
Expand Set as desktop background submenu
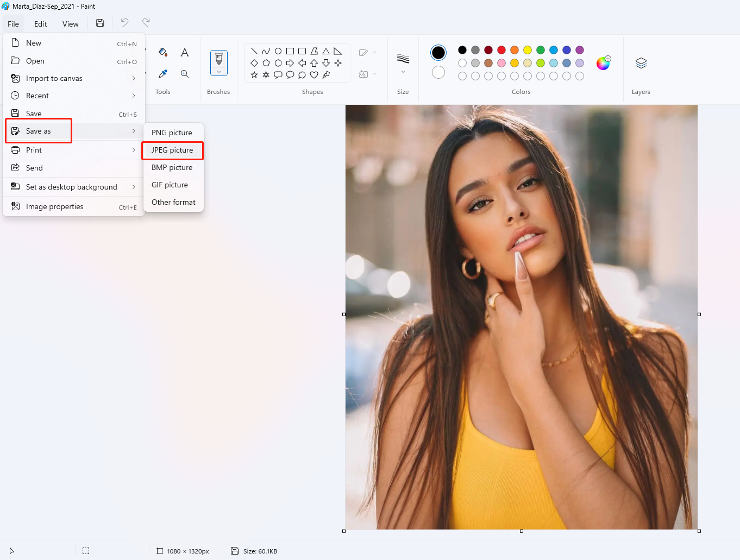click(x=74, y=187)
